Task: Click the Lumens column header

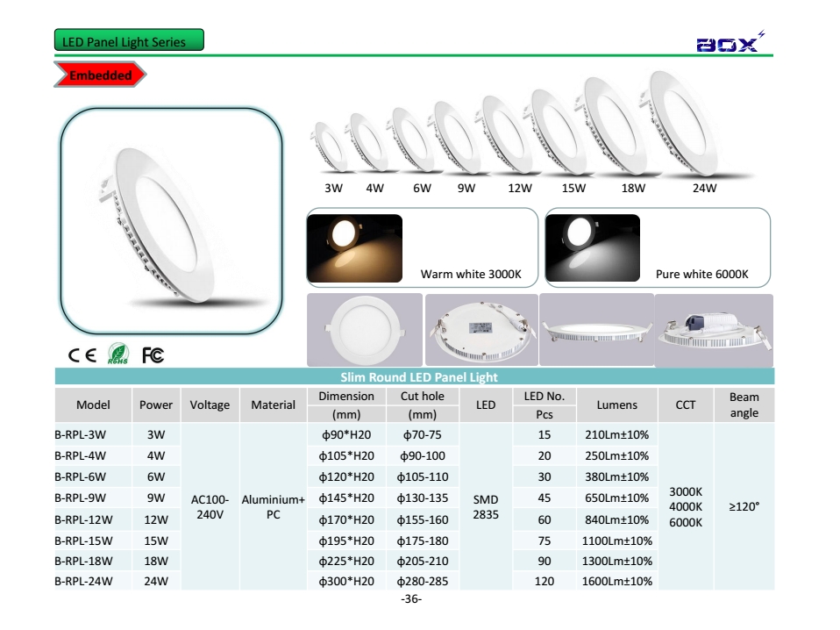Action: pyautogui.click(x=617, y=404)
